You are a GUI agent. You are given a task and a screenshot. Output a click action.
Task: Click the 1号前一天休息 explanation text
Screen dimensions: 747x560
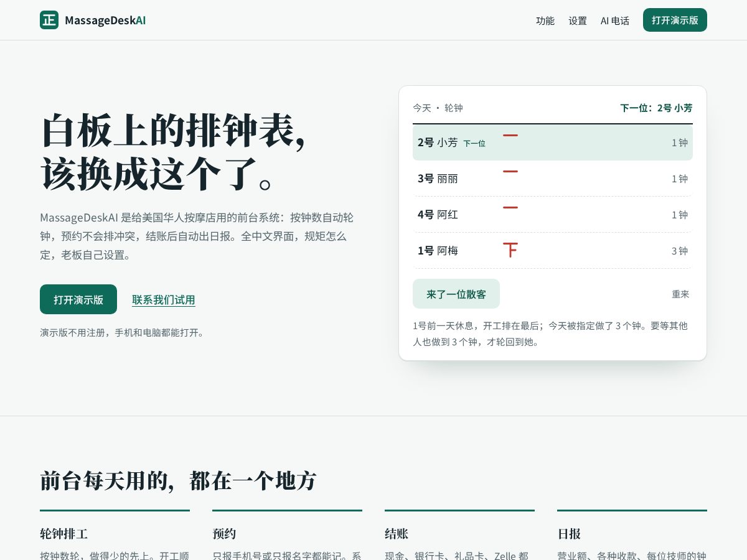coord(550,334)
